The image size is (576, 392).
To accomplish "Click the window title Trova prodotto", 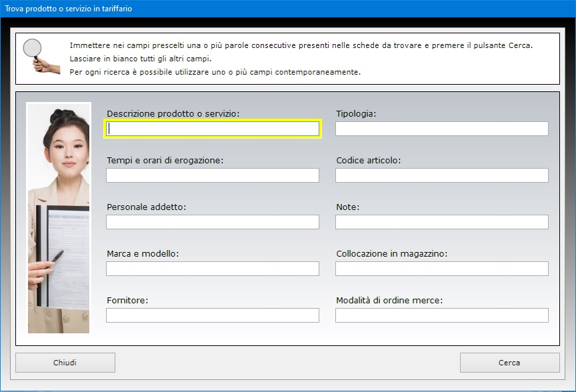I will pos(68,9).
